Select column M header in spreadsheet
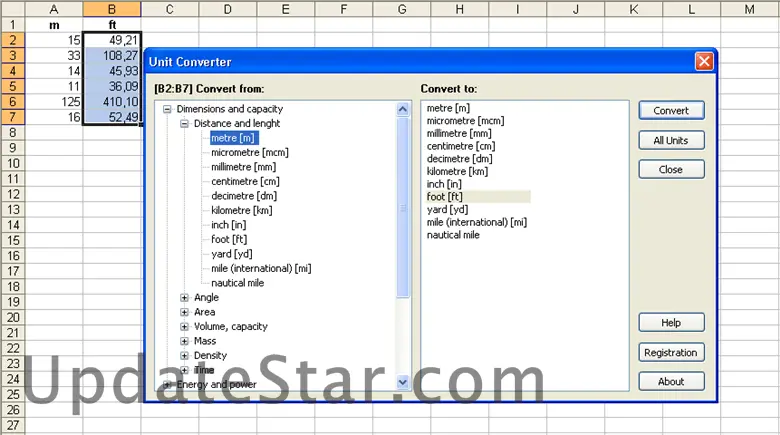This screenshot has height=435, width=780. coord(749,9)
